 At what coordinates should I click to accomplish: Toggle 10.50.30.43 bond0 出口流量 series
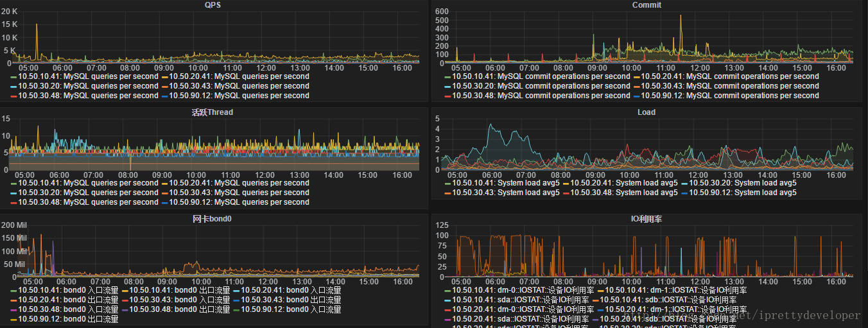coord(286,299)
